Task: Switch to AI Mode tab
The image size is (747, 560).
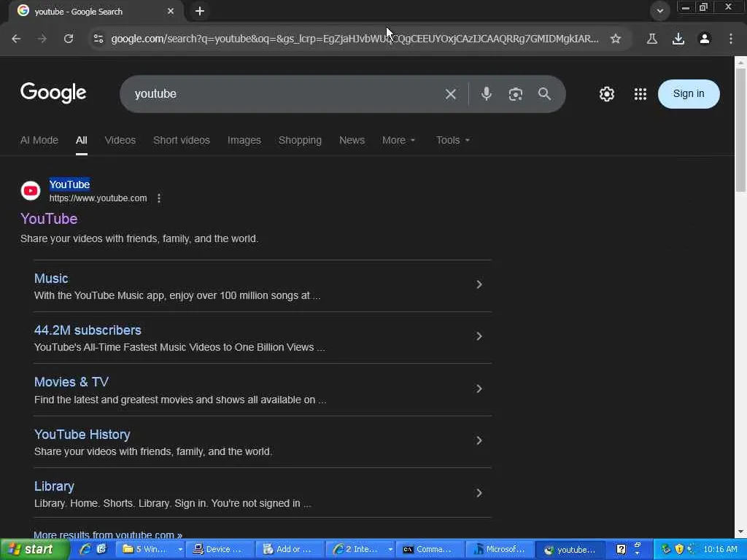Action: [x=39, y=140]
